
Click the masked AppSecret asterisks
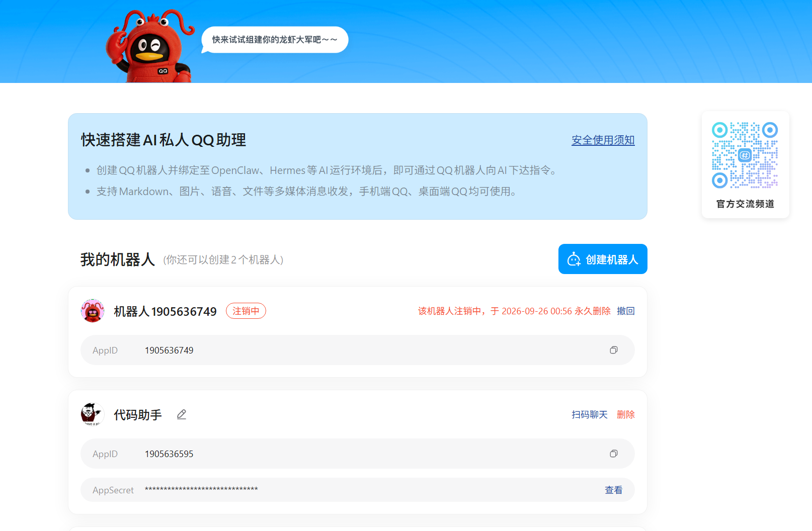tap(201, 489)
